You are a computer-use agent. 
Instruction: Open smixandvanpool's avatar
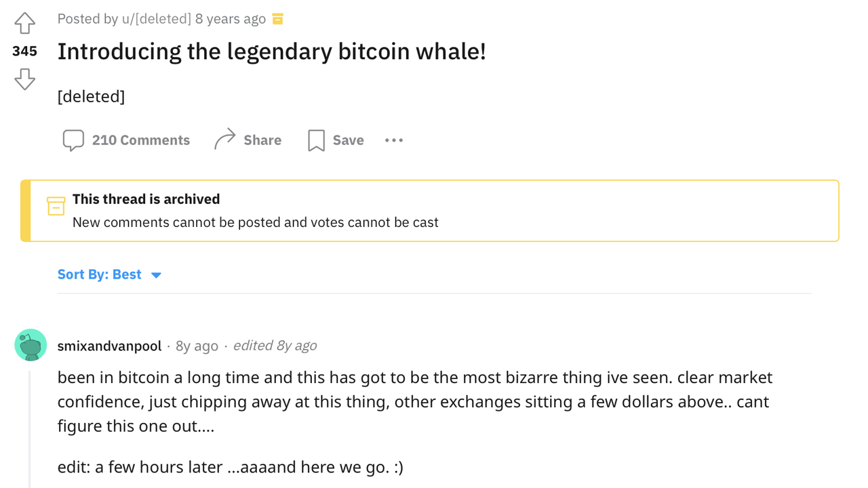pos(31,346)
